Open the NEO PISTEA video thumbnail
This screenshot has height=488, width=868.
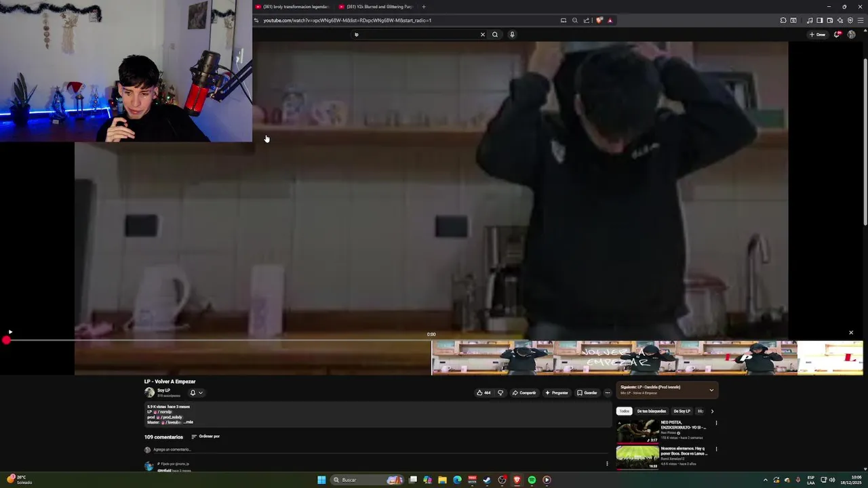(x=637, y=431)
